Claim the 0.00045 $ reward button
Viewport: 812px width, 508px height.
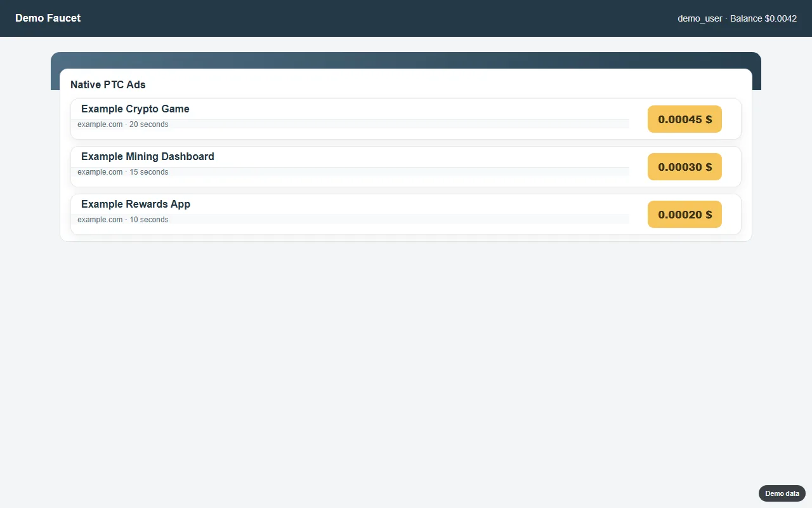click(684, 119)
